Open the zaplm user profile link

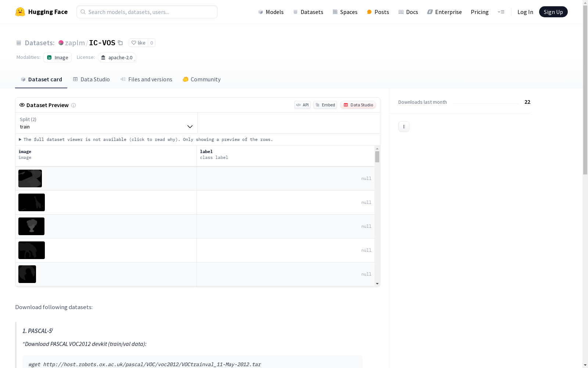75,43
